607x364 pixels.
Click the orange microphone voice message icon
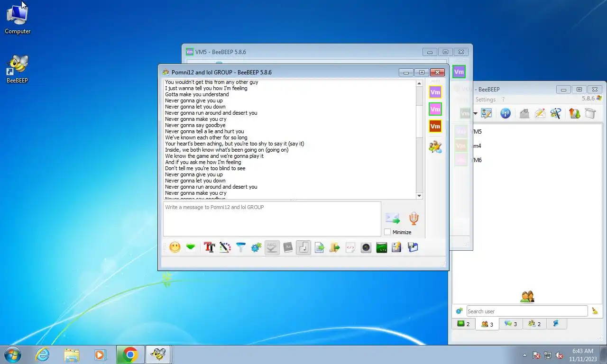(x=414, y=218)
